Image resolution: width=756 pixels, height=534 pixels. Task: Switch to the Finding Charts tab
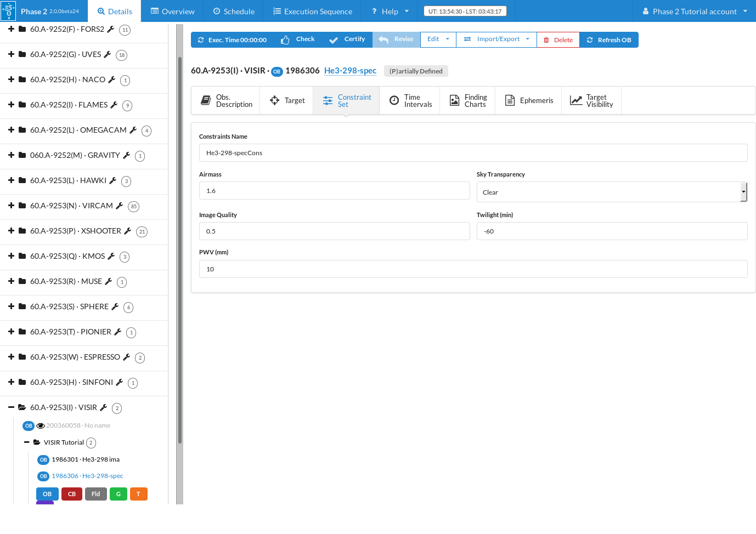[468, 101]
